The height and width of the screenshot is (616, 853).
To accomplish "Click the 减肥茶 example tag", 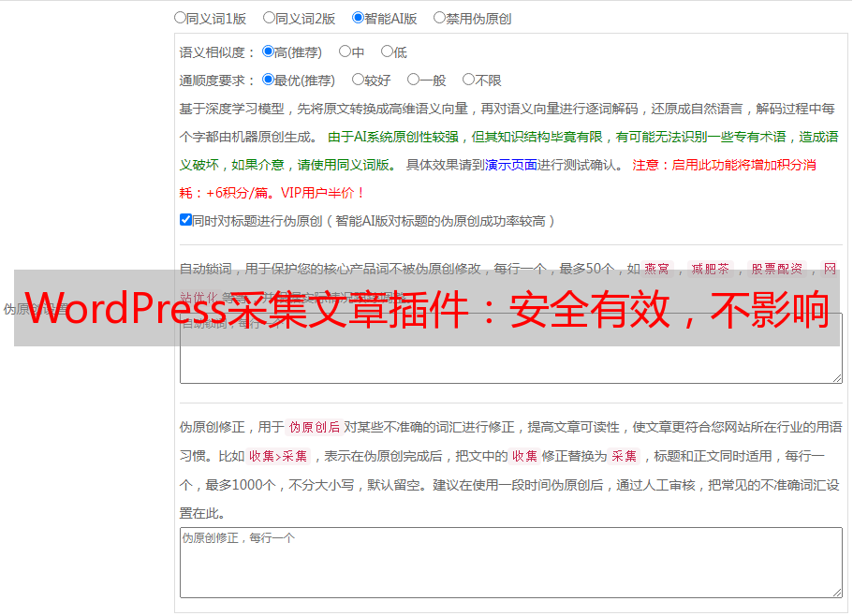I will [x=711, y=269].
